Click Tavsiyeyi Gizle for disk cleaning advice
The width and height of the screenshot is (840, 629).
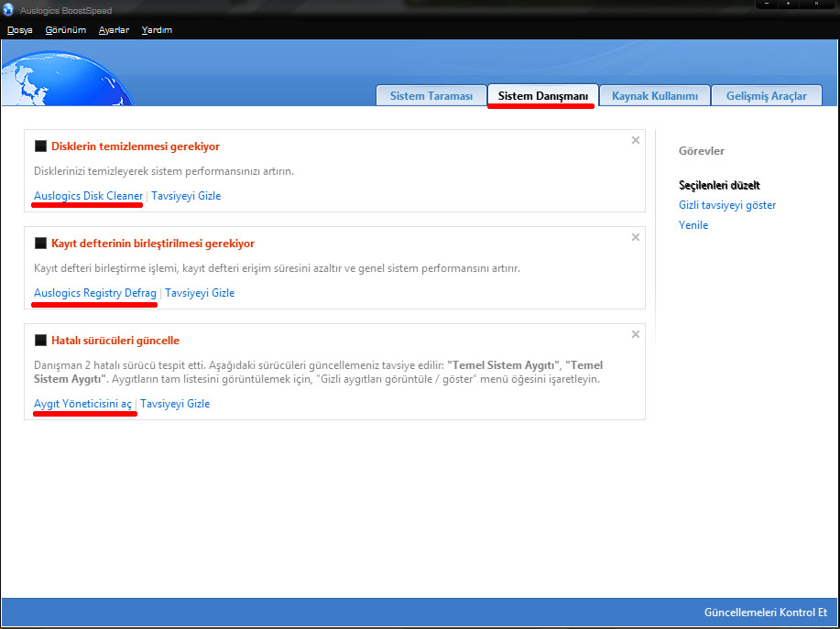[x=186, y=196]
